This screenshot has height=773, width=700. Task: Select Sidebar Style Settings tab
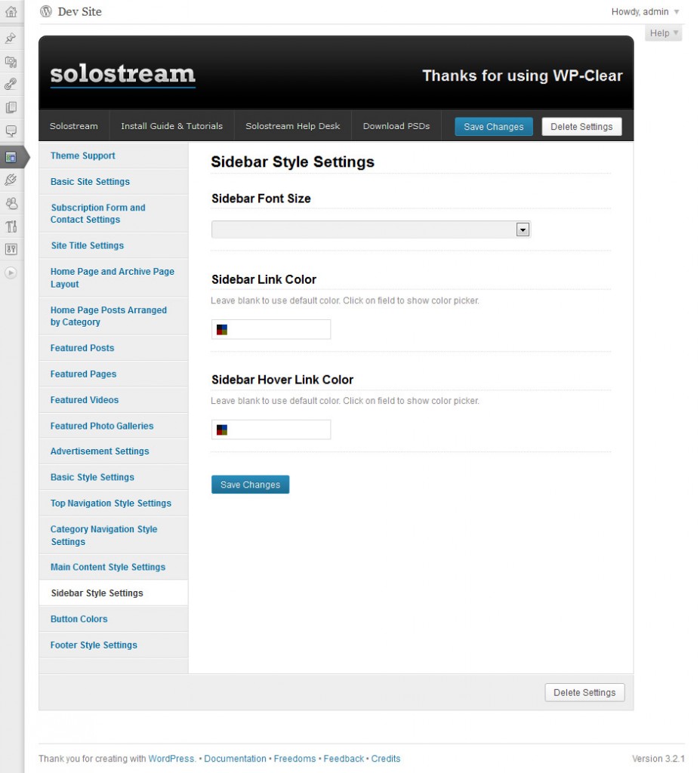[x=113, y=593]
